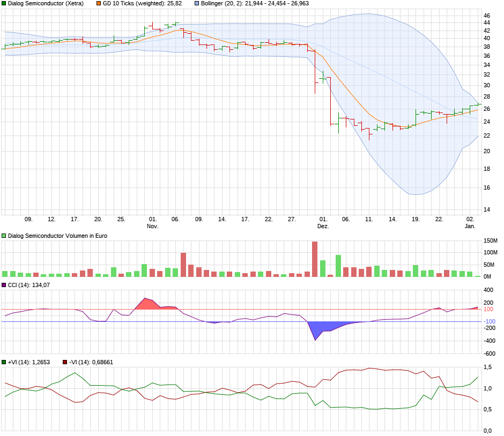Click the 'Jan.' month label on the axis
The width and height of the screenshot is (504, 436).
[470, 227]
